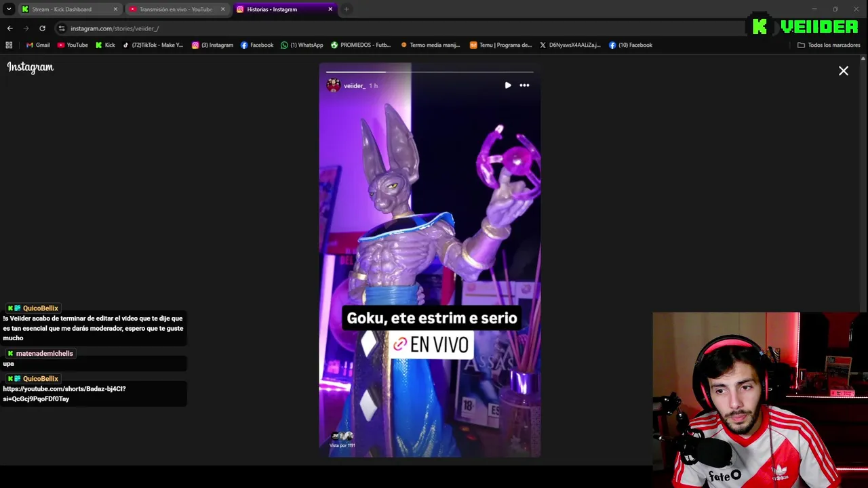This screenshot has height=488, width=868.
Task: Open TikTok - Make Y... bookmark
Action: point(153,45)
